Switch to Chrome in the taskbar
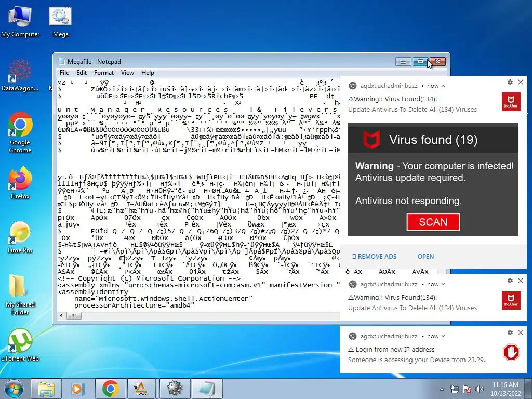The height and width of the screenshot is (399, 532). pos(110,389)
